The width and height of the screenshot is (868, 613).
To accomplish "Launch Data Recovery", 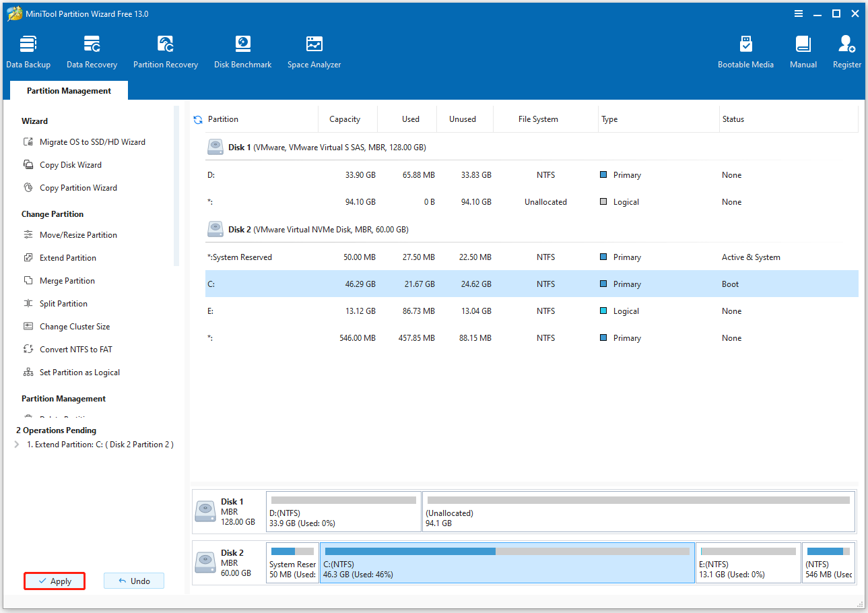I will [x=91, y=51].
